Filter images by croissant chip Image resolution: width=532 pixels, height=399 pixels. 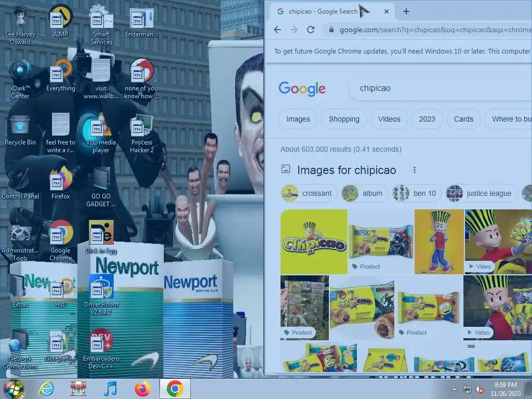309,193
